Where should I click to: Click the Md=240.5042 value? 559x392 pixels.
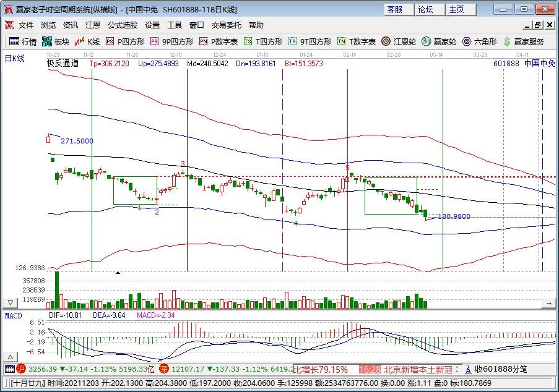(207, 63)
